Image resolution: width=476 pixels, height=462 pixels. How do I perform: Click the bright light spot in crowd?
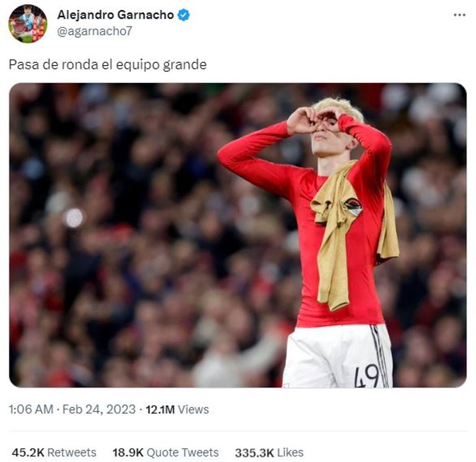tap(74, 217)
